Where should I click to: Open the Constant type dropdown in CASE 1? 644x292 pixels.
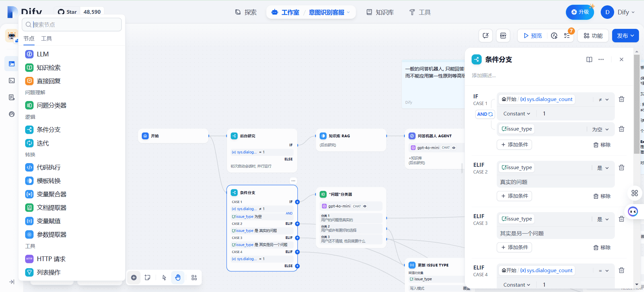point(517,114)
